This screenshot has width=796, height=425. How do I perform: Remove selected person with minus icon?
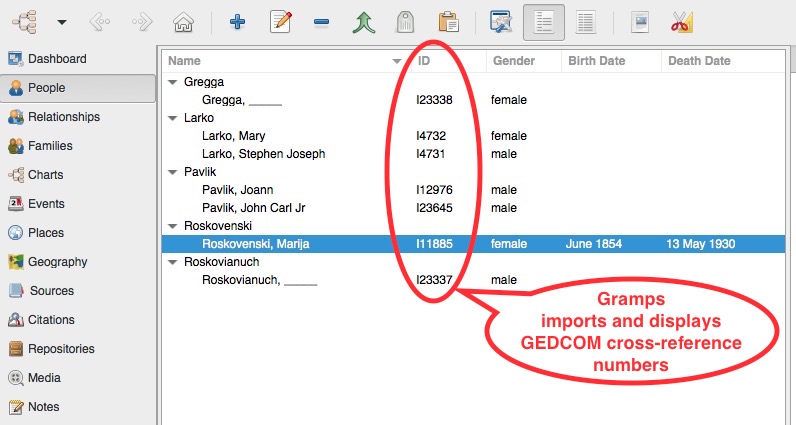321,22
